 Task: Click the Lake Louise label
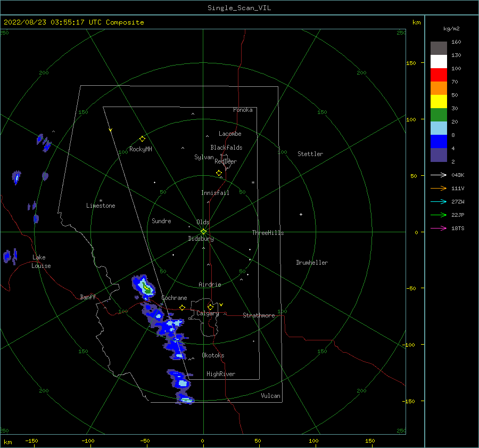(41, 262)
